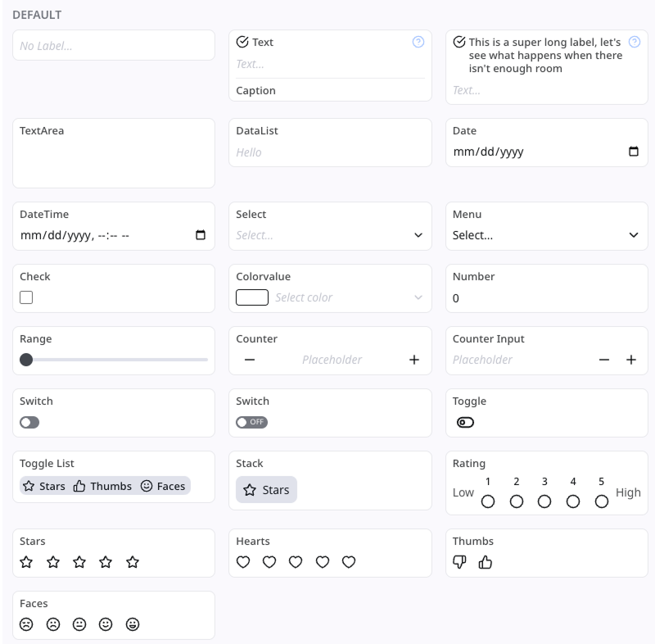Viewport: 655px width, 644px height.
Task: Click the DateTime mm/dd/yyyy value
Action: point(75,235)
